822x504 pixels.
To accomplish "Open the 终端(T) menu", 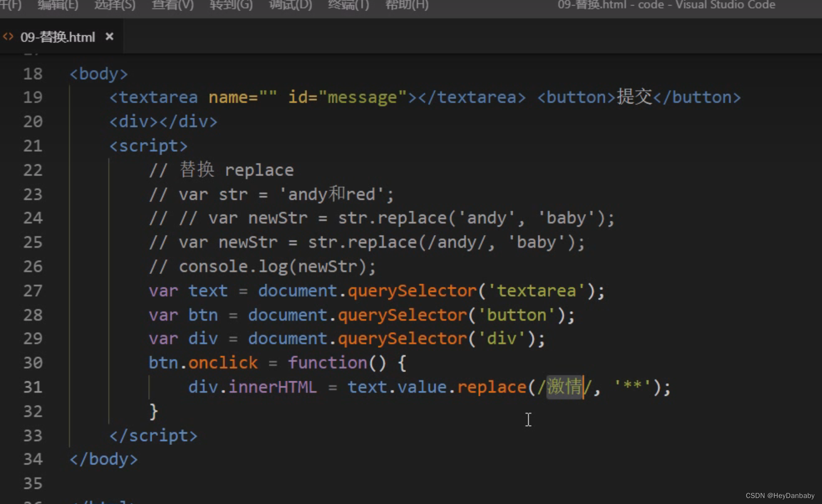I will tap(348, 5).
